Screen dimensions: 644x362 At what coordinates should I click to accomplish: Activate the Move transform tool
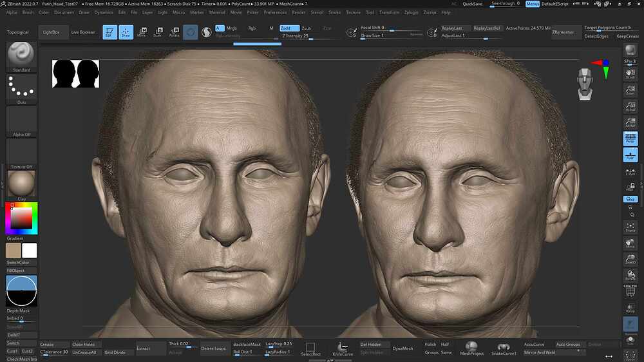[x=142, y=32]
